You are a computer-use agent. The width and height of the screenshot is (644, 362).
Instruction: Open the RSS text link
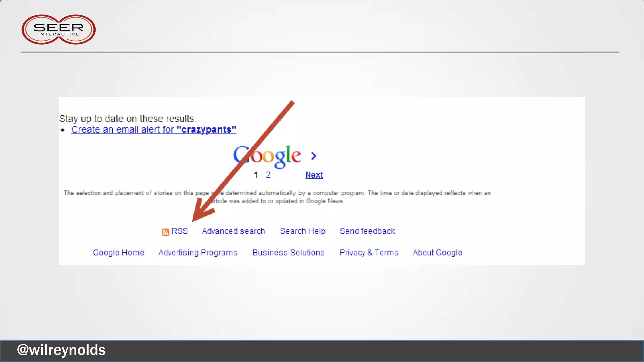[x=180, y=231]
